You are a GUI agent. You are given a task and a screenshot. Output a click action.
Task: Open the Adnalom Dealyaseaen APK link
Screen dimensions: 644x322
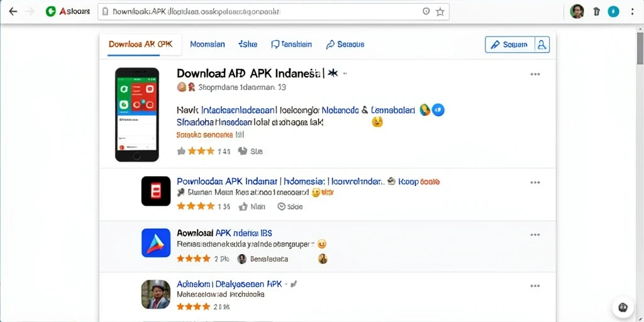(229, 284)
